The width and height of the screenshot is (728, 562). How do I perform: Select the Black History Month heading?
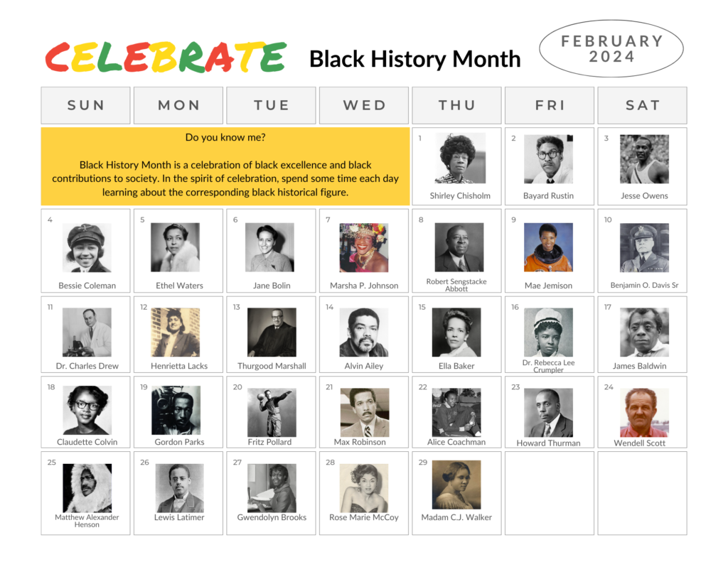[x=414, y=59]
